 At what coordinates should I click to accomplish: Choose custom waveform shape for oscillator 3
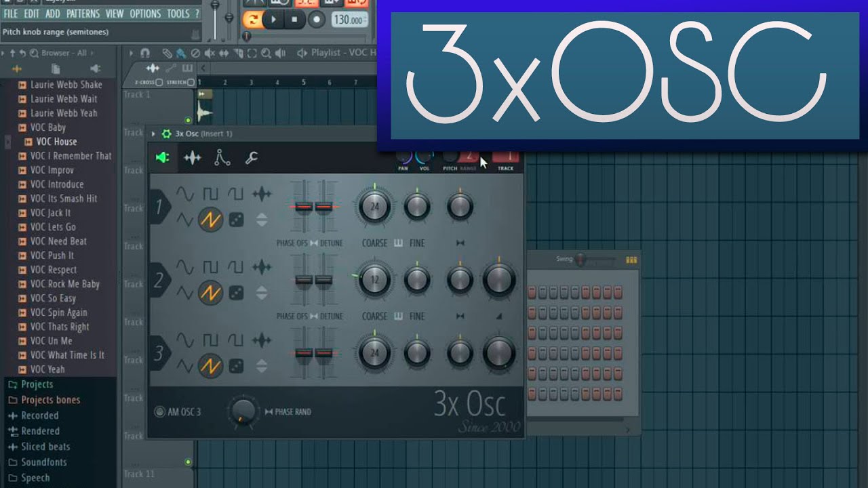pos(262,341)
